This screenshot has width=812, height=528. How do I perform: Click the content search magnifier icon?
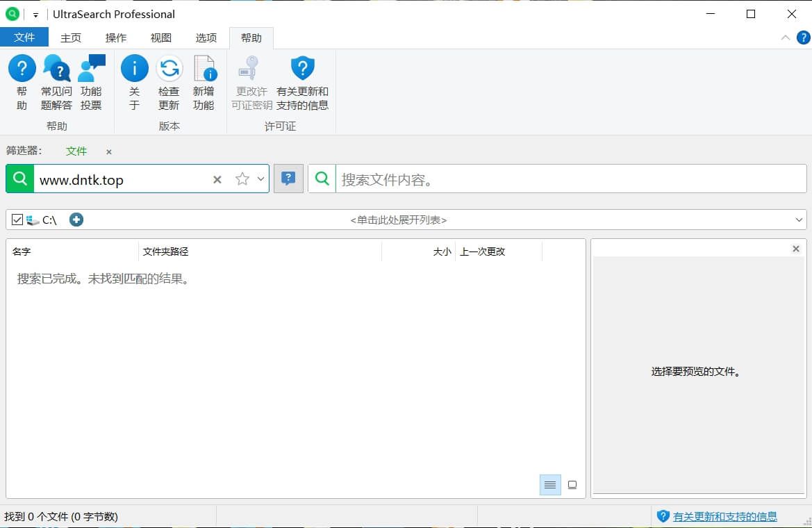click(322, 179)
